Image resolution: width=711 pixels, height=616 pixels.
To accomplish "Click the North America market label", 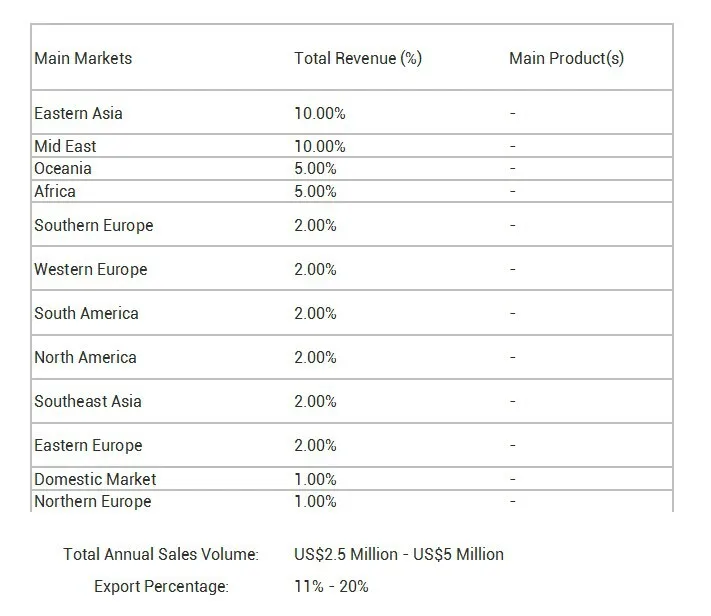I will tap(85, 357).
